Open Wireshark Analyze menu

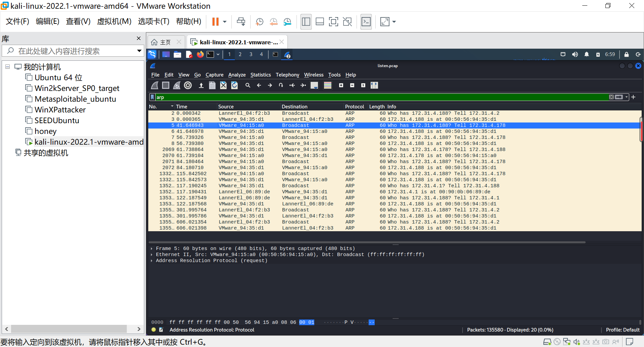pyautogui.click(x=237, y=75)
